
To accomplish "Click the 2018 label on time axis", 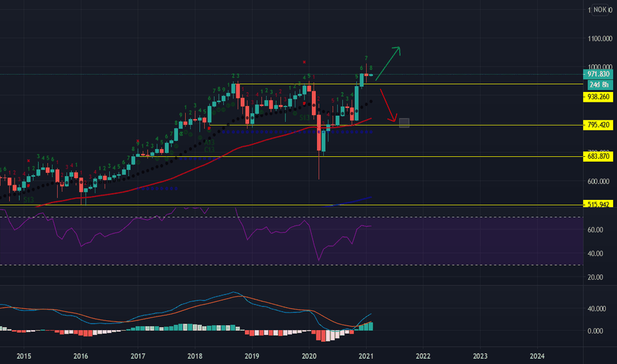I will click(195, 356).
